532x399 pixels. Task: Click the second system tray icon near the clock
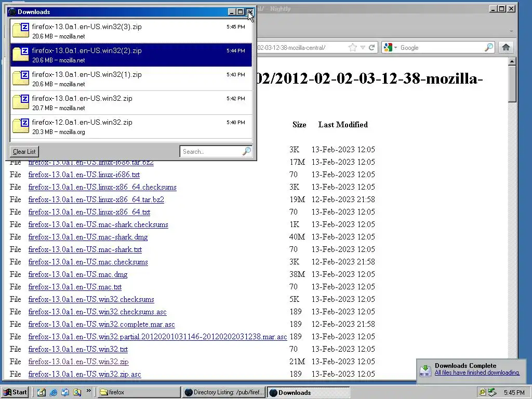pos(492,393)
